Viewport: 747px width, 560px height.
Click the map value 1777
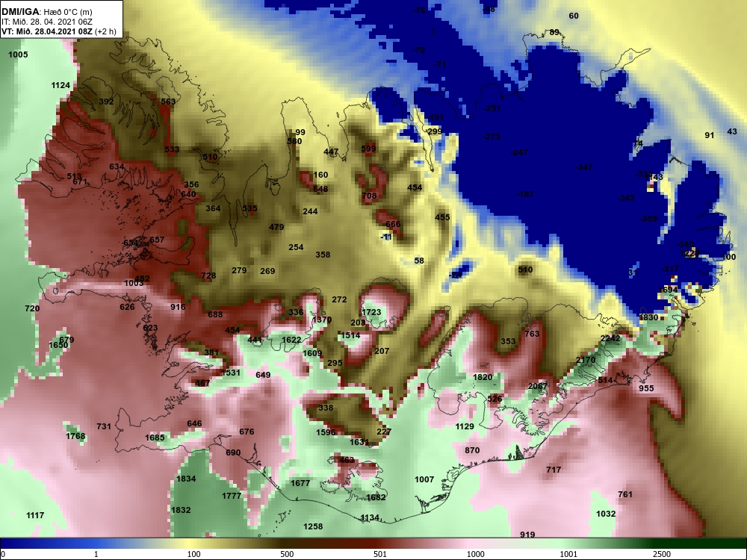(x=232, y=497)
